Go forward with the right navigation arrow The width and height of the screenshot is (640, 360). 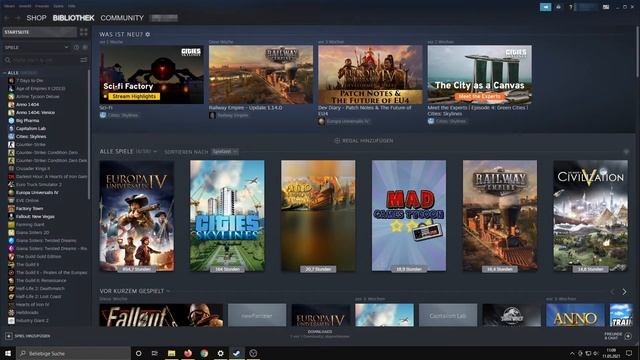pos(18,18)
